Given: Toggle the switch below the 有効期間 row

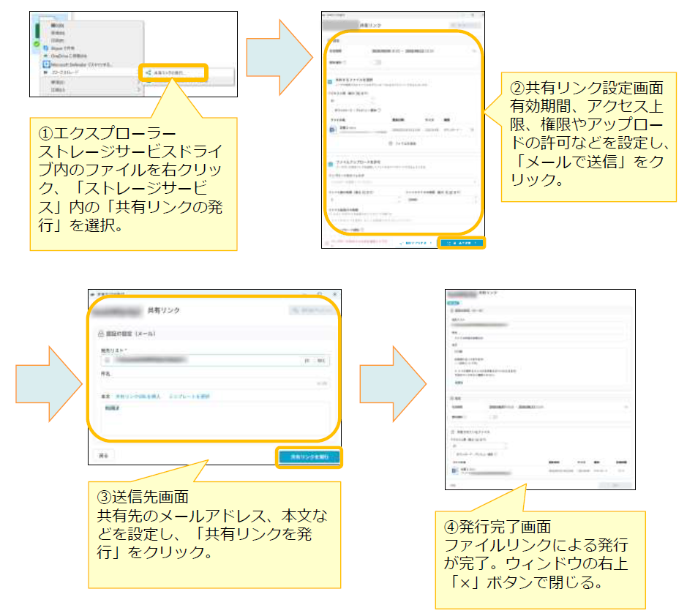Looking at the screenshot, I should [x=378, y=62].
